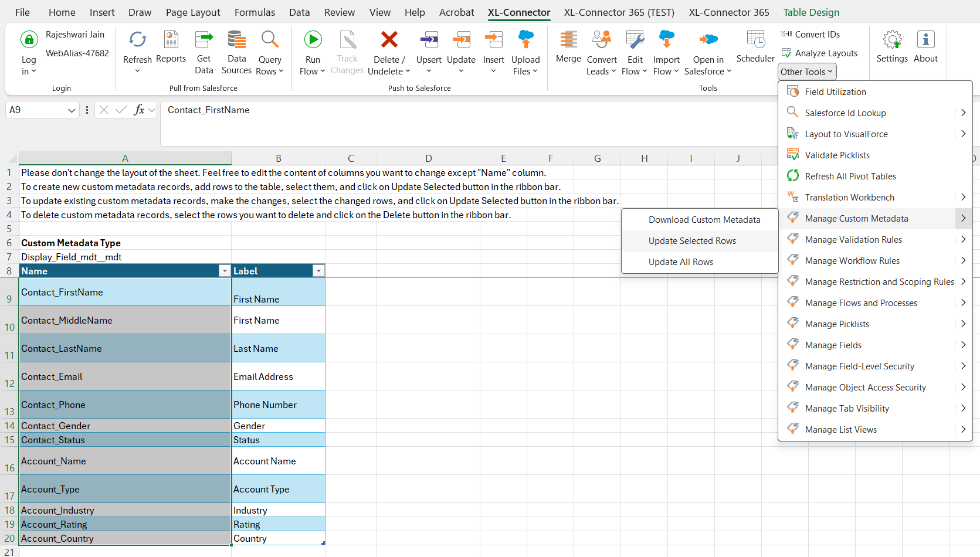Viewport: 980px width, 557px height.
Task: Open XL-Connector Settings
Action: (x=891, y=40)
